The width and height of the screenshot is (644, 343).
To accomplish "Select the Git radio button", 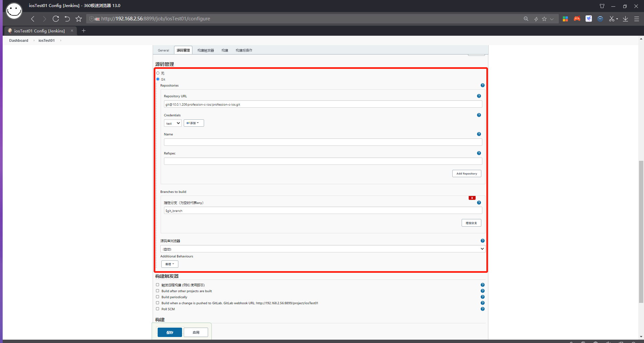I will click(x=158, y=79).
